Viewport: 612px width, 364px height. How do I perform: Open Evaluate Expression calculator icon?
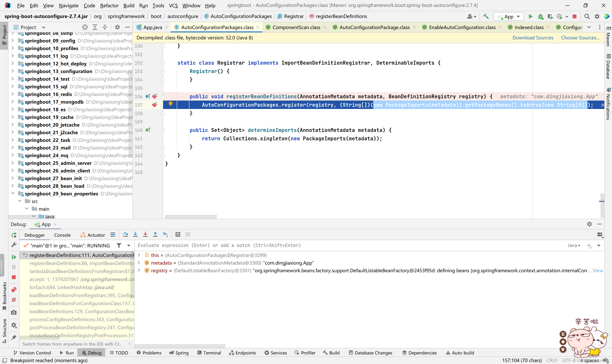coord(178,235)
